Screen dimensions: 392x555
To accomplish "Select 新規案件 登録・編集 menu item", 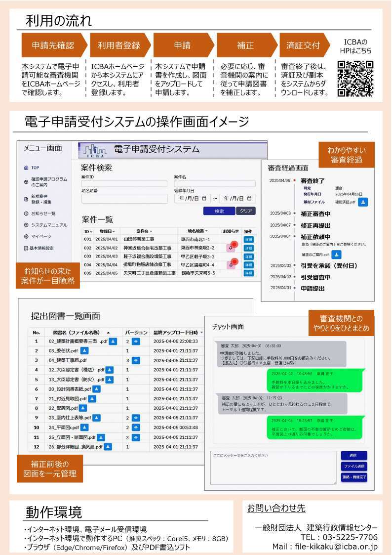I will point(38,199).
